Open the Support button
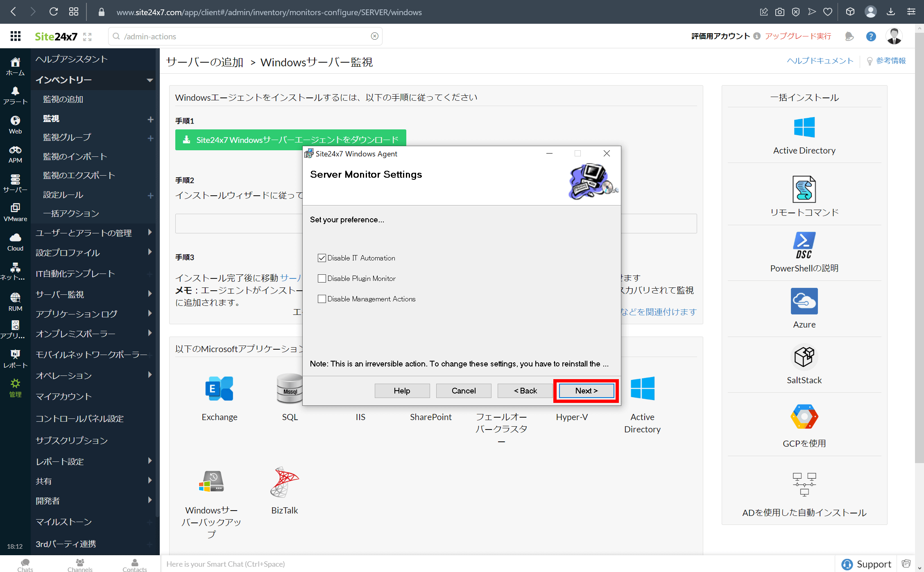Screen dimensions: 924x572 pos(866,564)
